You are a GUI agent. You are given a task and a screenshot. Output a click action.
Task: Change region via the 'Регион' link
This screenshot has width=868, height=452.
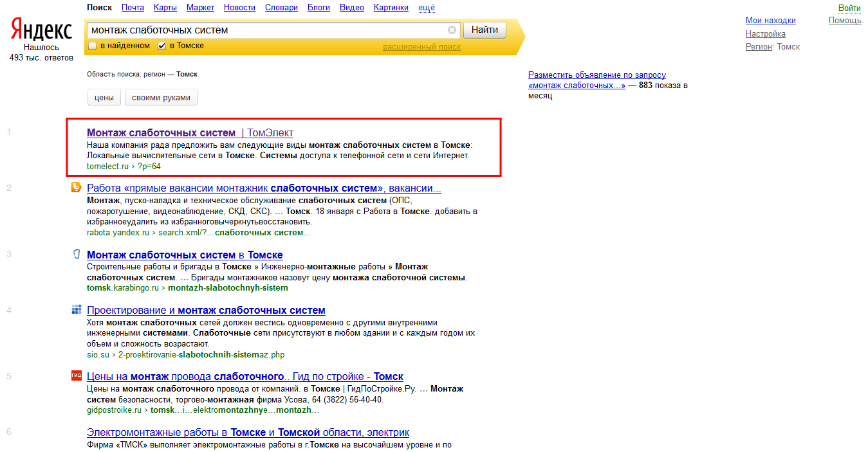(x=759, y=47)
